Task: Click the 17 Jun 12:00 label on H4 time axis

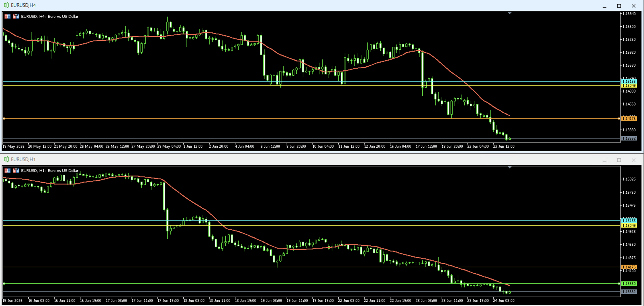Action: tap(426, 146)
